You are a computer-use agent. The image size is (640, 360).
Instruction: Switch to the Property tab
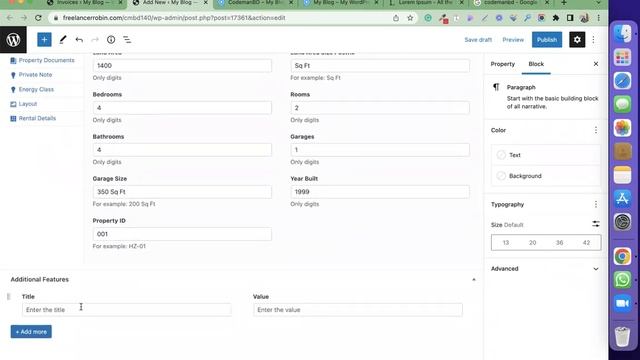point(502,64)
